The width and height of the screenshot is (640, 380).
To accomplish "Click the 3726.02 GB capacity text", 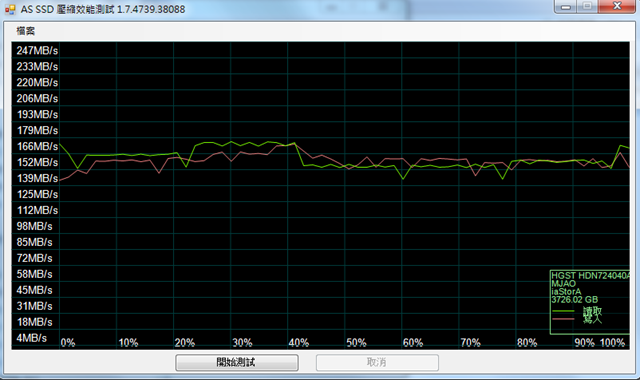I will pos(575,300).
